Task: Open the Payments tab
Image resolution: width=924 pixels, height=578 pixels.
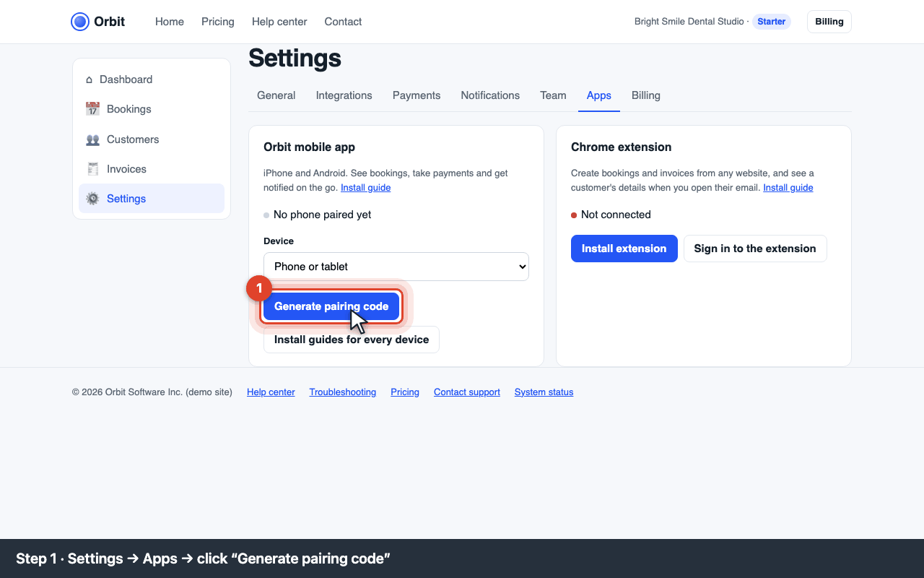Action: point(417,95)
